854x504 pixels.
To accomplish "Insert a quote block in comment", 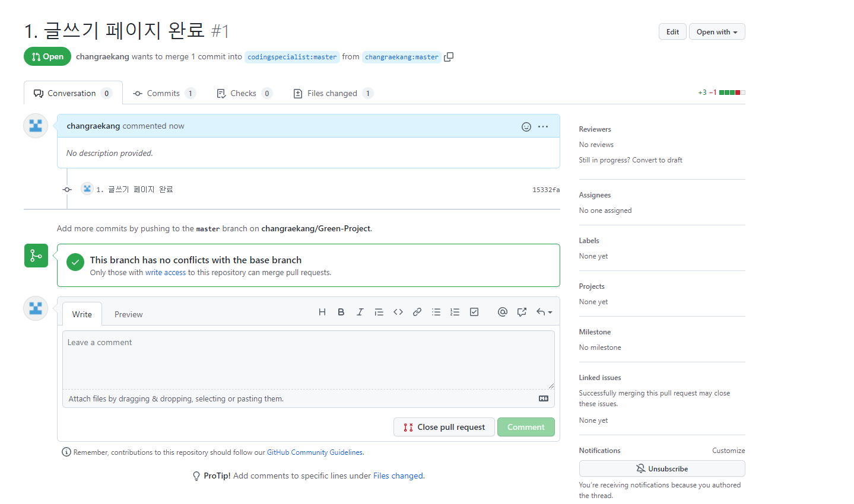I will point(379,312).
